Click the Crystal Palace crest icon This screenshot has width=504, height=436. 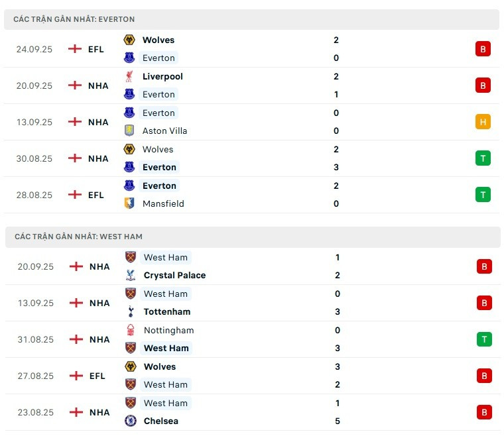[x=131, y=275]
